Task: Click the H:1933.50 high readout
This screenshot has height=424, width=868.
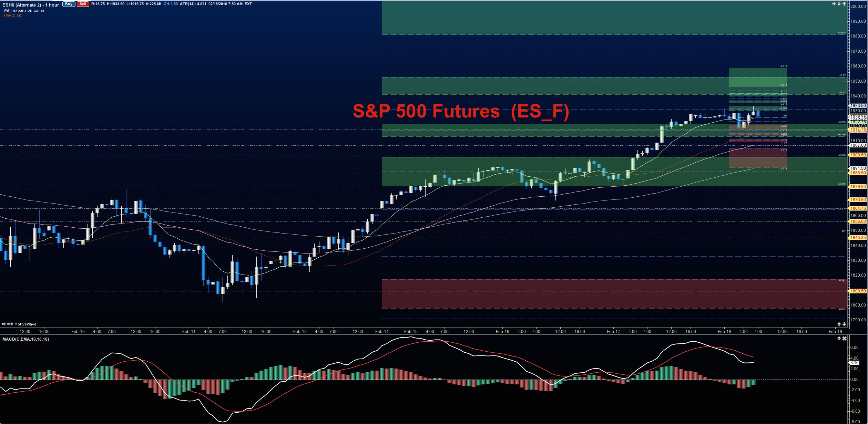Action: 116,4
